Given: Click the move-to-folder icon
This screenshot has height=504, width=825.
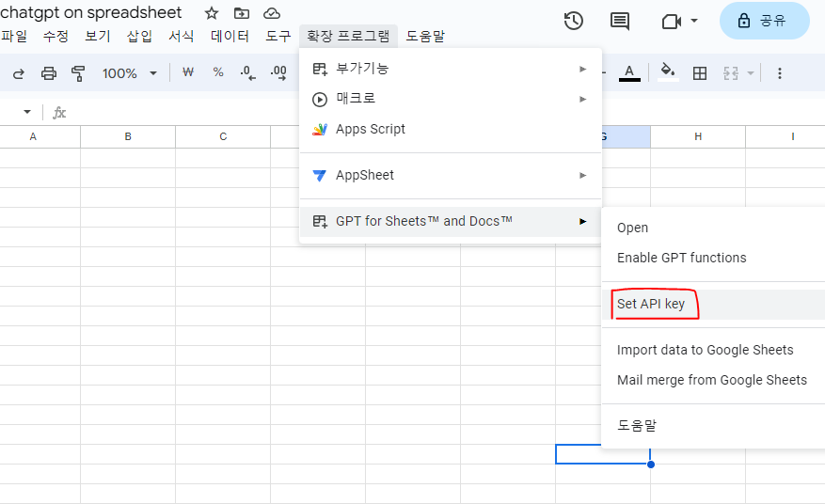Looking at the screenshot, I should click(x=242, y=13).
